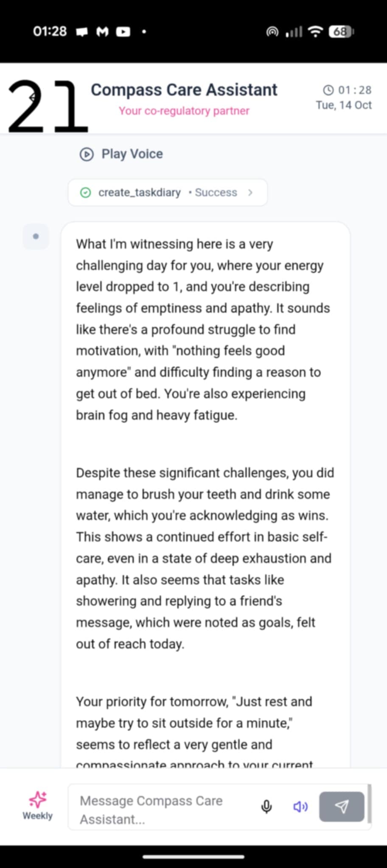Tap the chat message notification icon in status bar
This screenshot has height=868, width=387.
point(82,32)
